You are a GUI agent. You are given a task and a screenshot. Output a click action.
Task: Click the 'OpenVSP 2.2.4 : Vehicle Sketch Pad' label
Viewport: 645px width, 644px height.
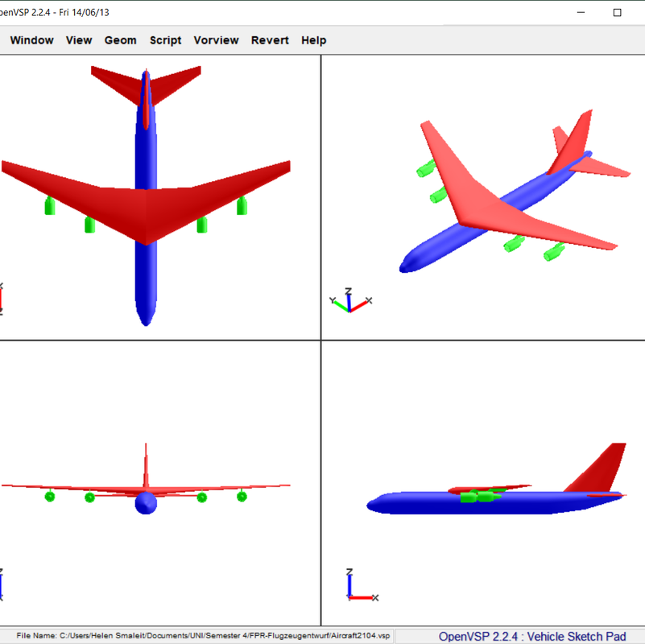click(532, 636)
